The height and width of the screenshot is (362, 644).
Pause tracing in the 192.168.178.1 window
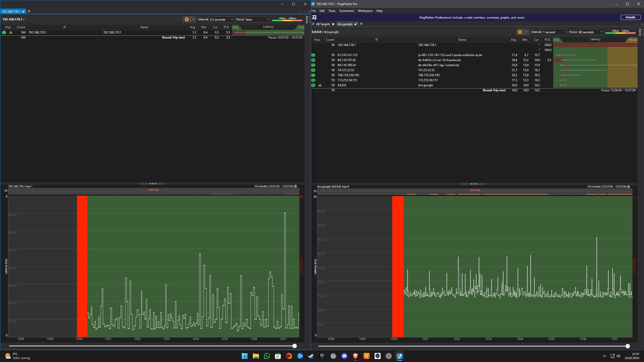click(187, 19)
